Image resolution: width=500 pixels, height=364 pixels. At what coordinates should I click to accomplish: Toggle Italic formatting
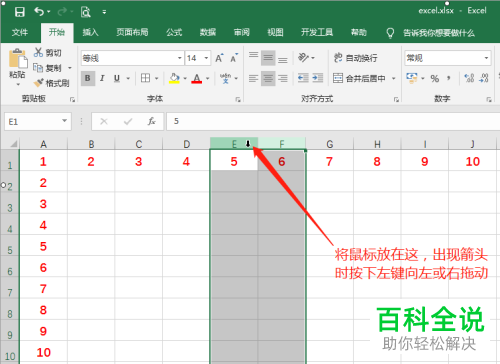click(102, 78)
